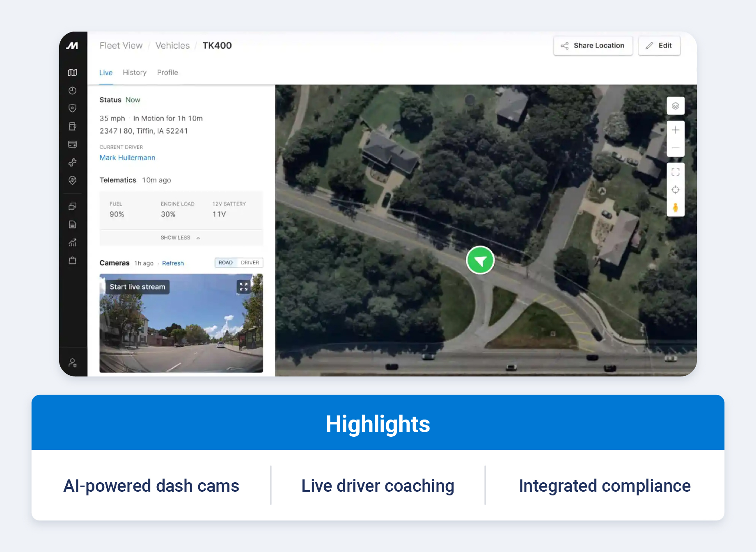Center the map using the locate icon
The height and width of the screenshot is (552, 756).
point(675,189)
